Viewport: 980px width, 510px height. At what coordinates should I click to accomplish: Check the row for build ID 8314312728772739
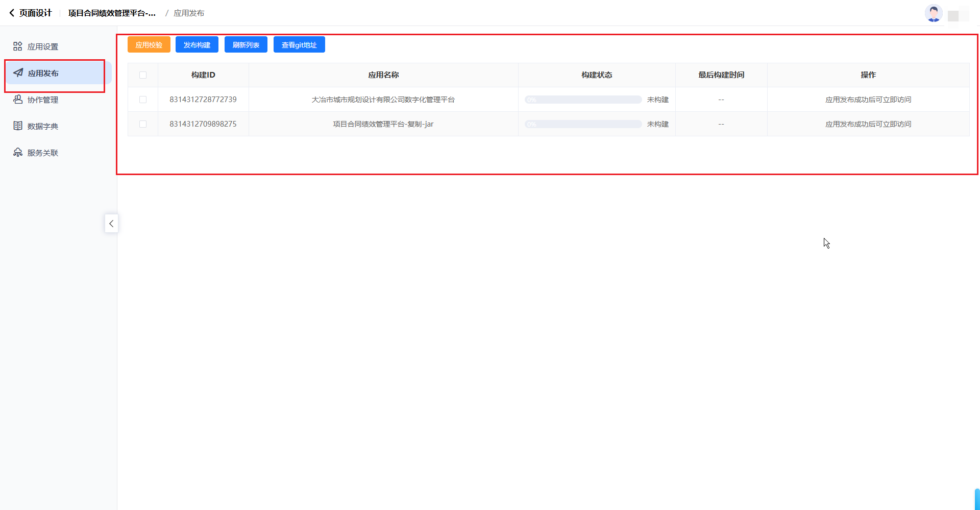143,100
